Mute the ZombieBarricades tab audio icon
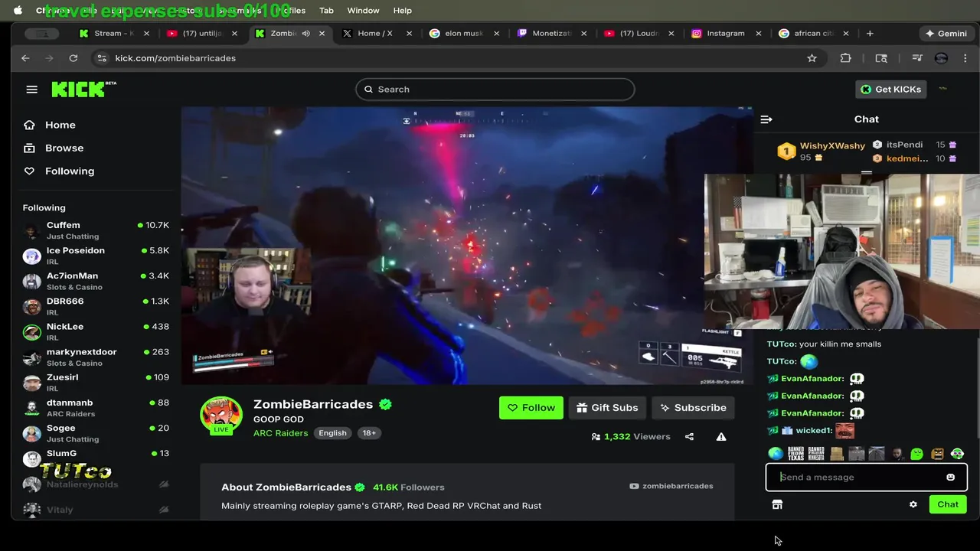Viewport: 980px width, 551px height. 305,34
